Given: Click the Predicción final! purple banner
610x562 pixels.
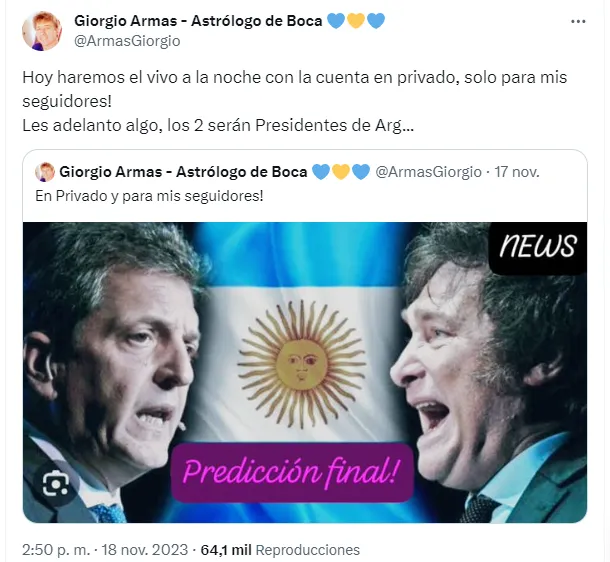Looking at the screenshot, I should (292, 472).
